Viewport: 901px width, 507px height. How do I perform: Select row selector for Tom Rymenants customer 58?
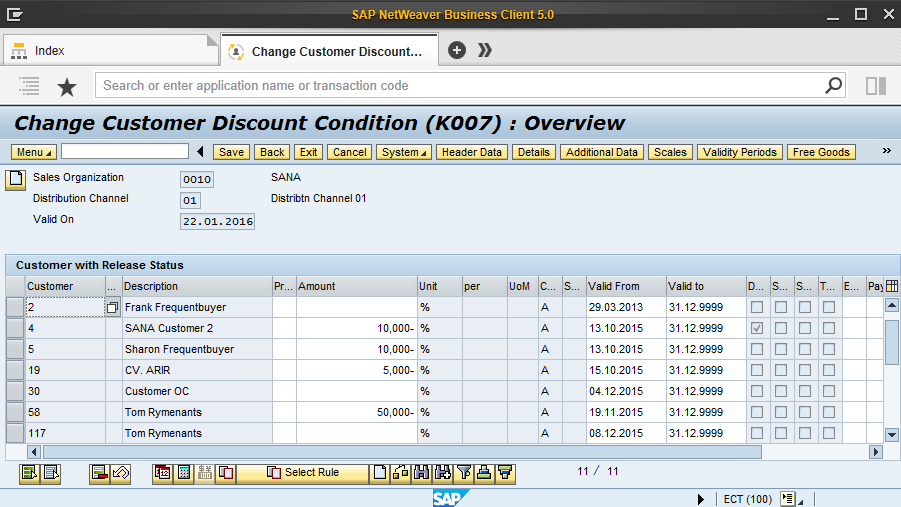point(15,412)
